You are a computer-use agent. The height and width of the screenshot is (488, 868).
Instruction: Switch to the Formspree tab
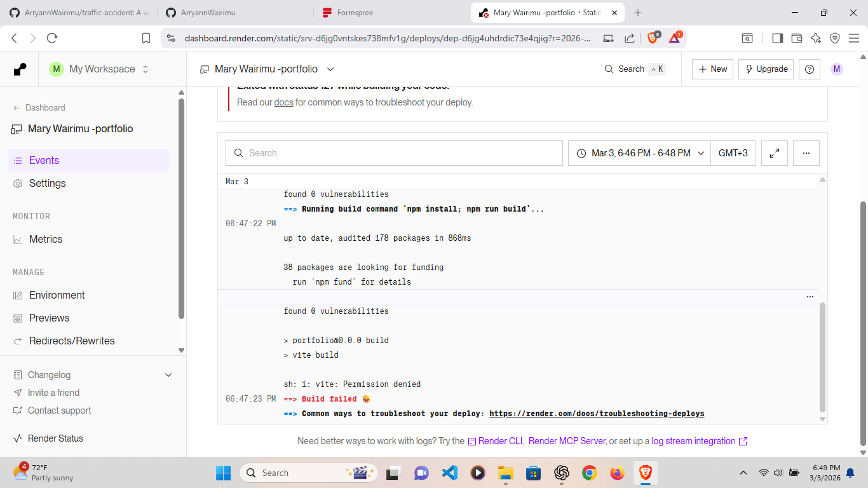392,13
